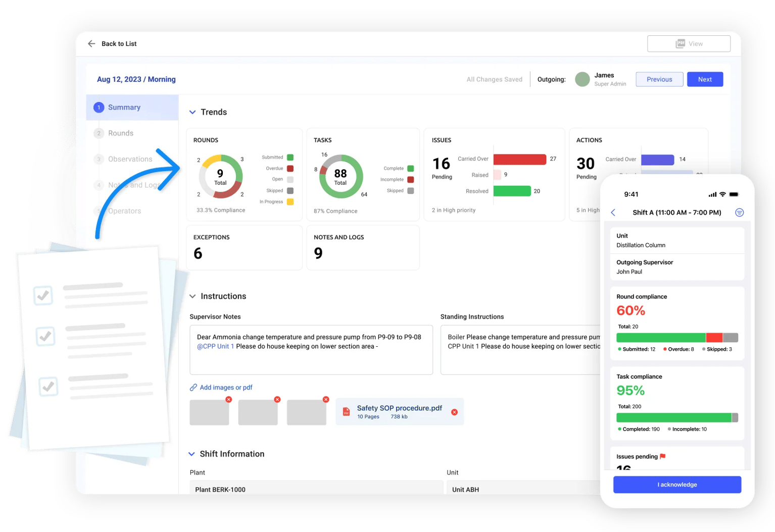Click the yellow In Progress legend square
775x532 pixels.
pos(290,202)
